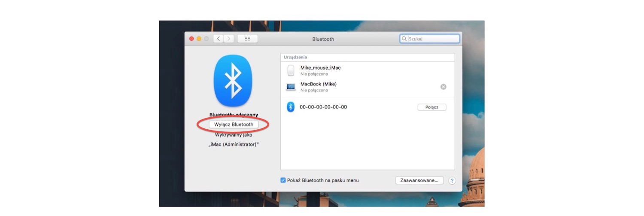Select the Mike_mouse_iMac mouse icon
644x216 pixels.
[x=291, y=70]
